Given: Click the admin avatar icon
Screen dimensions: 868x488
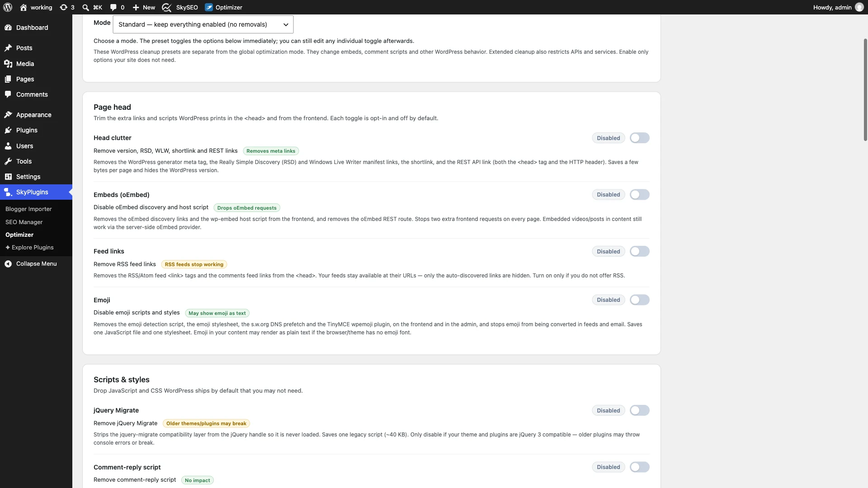Looking at the screenshot, I should click(859, 7).
